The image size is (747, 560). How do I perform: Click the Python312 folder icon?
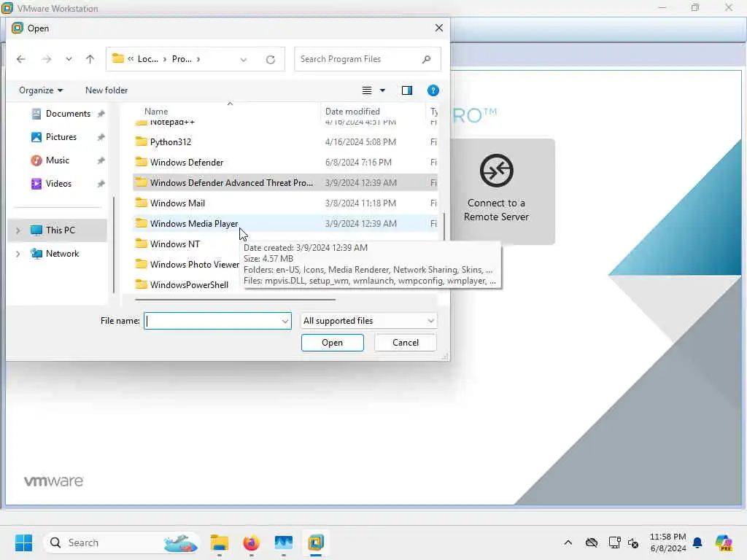click(141, 141)
